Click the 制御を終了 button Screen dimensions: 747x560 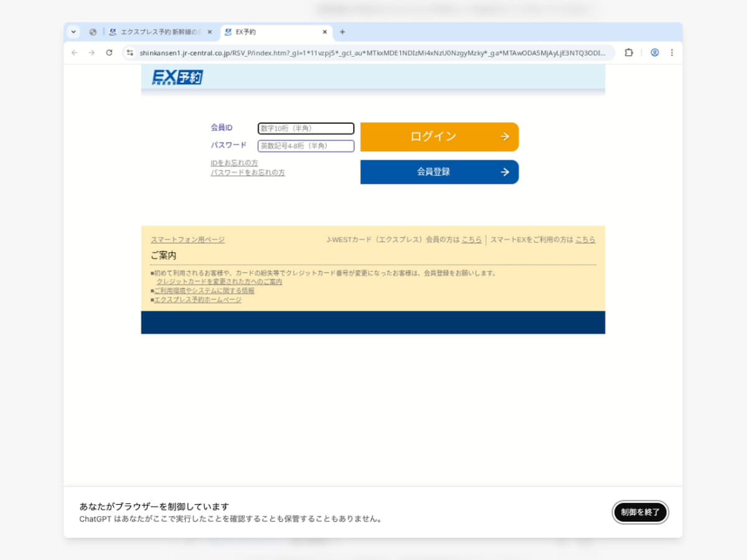click(x=640, y=512)
